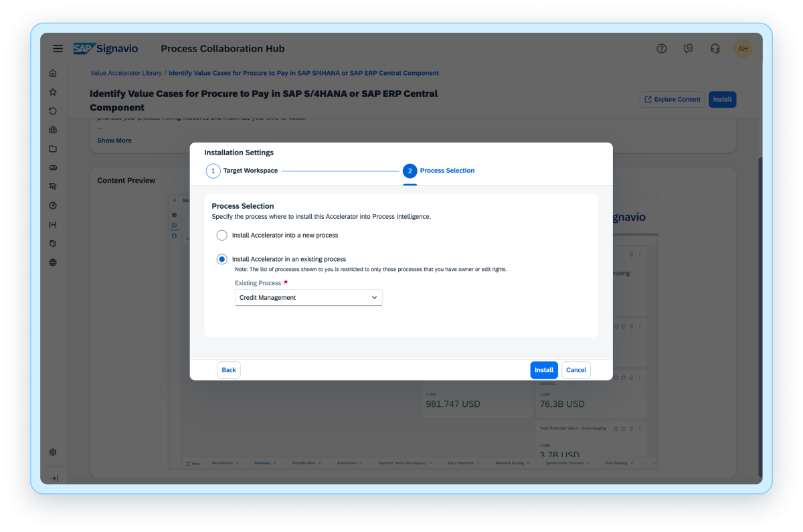Contact support via the headset icon
The width and height of the screenshot is (803, 532).
[x=715, y=48]
